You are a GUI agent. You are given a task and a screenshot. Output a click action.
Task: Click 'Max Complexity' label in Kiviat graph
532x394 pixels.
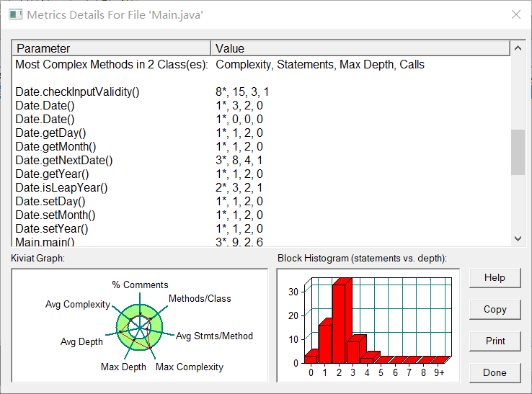click(x=190, y=367)
